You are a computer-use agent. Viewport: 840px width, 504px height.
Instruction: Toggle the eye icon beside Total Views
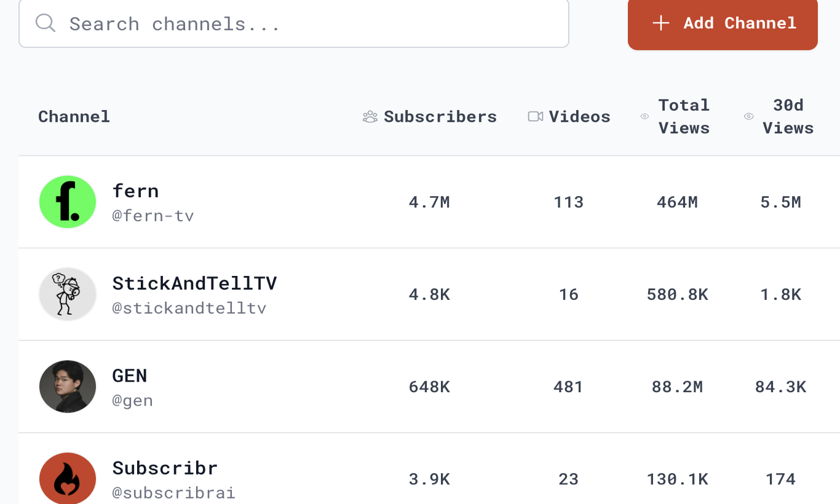pos(644,116)
